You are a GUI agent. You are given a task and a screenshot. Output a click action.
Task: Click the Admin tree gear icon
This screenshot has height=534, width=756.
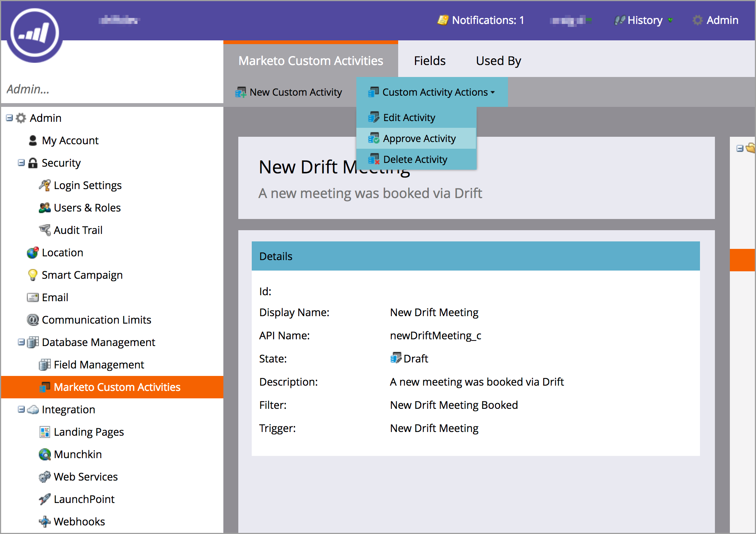tap(21, 118)
